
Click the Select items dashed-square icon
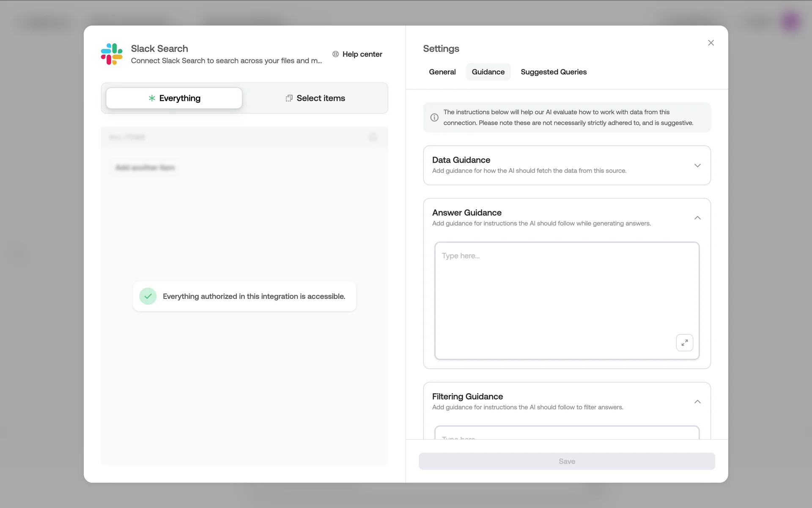pos(289,98)
